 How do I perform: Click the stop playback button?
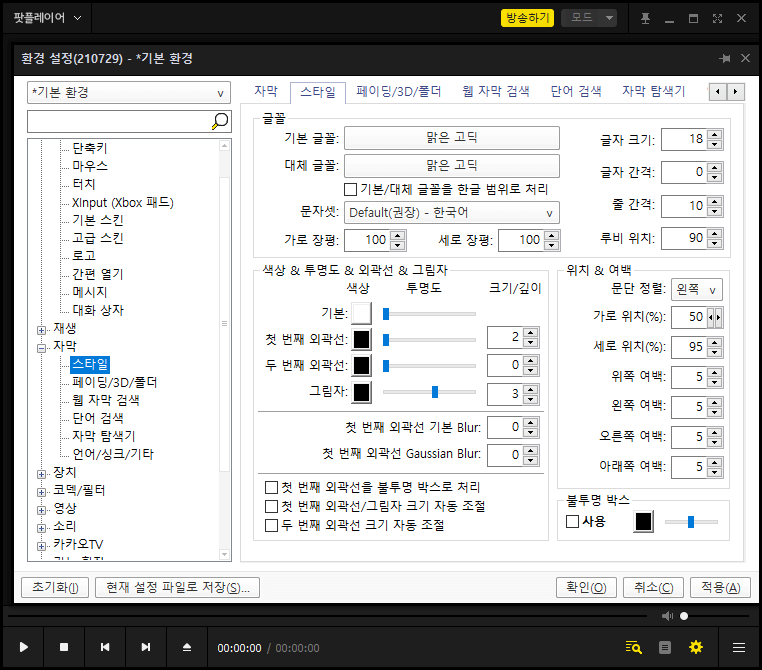tap(64, 647)
